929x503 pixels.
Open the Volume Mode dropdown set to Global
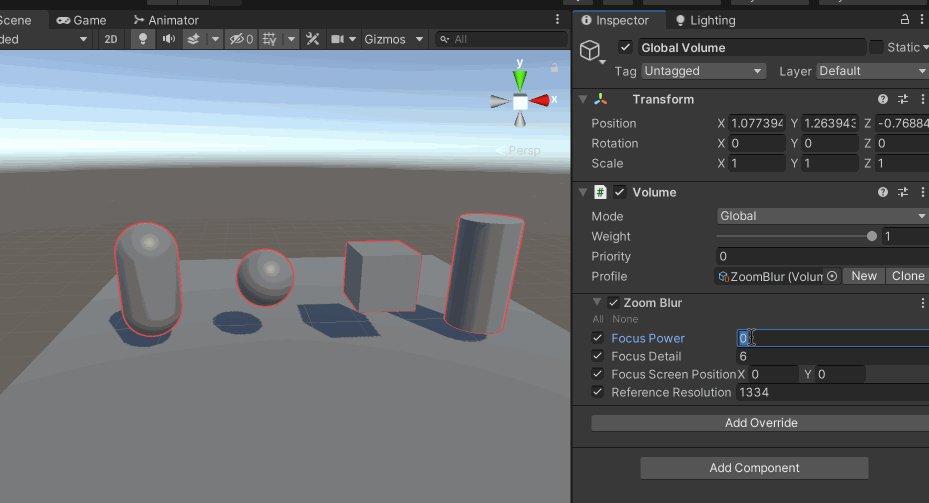click(x=822, y=216)
